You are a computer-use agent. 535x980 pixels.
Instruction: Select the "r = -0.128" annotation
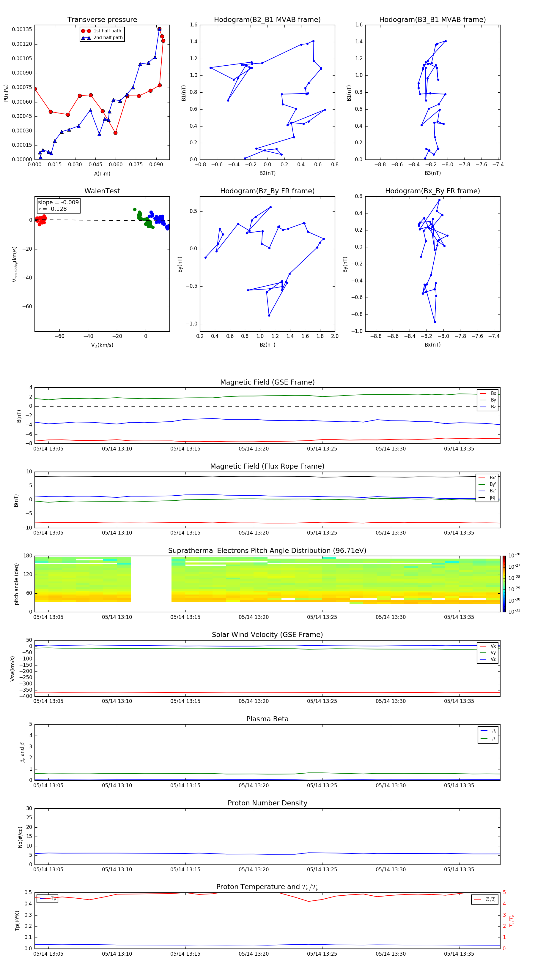click(x=53, y=209)
